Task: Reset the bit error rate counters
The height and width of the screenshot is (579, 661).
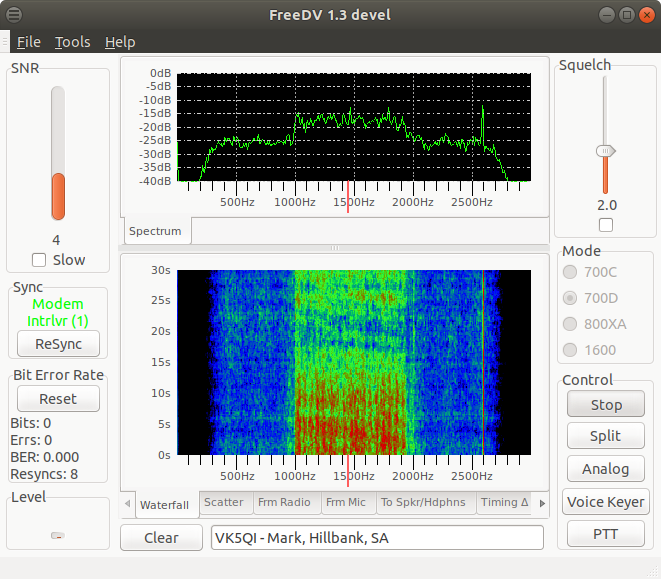Action: [58, 399]
